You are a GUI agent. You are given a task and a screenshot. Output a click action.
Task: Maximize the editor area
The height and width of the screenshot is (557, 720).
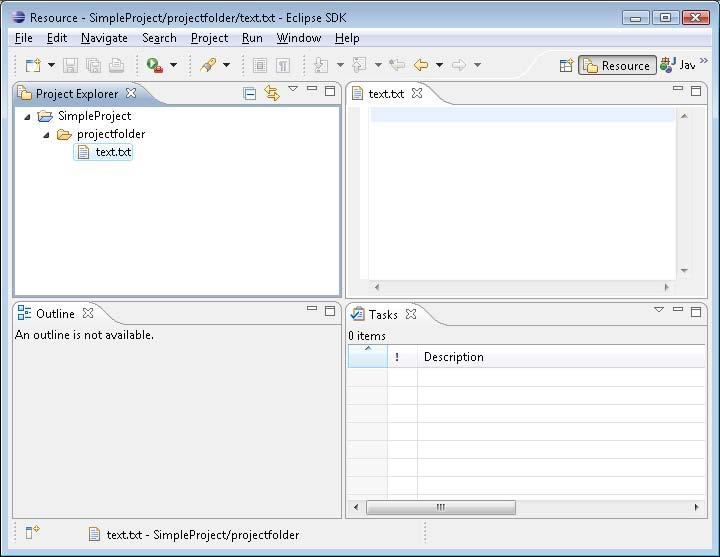(696, 91)
